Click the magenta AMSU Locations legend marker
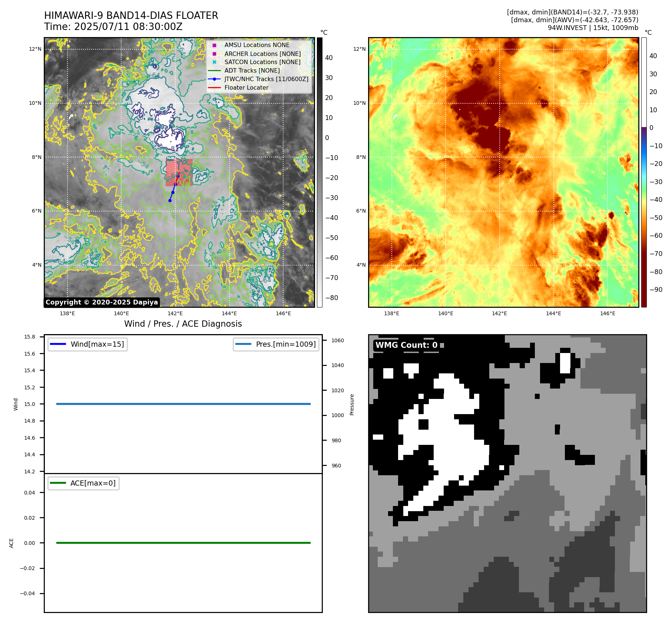Screen dimensions: 672x626 (214, 45)
